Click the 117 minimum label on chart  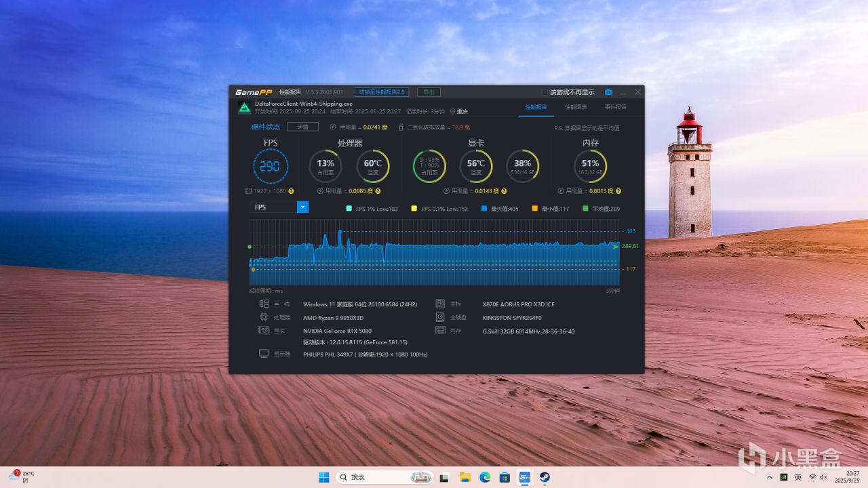[631, 269]
